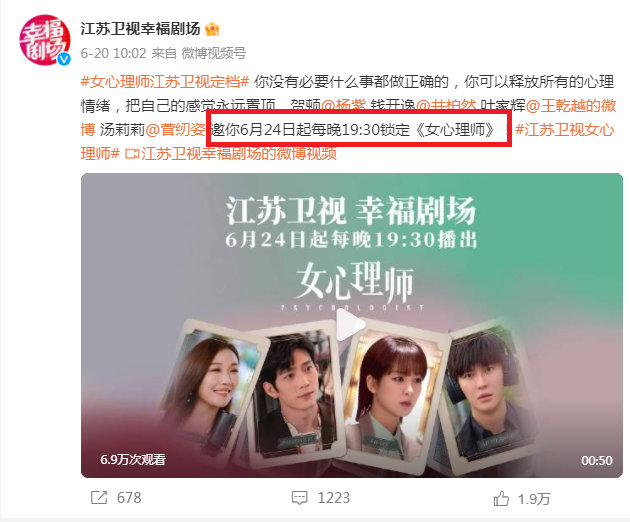Open hashtag #女心理师江苏卫视定档#
This screenshot has height=522, width=630.
[x=166, y=82]
